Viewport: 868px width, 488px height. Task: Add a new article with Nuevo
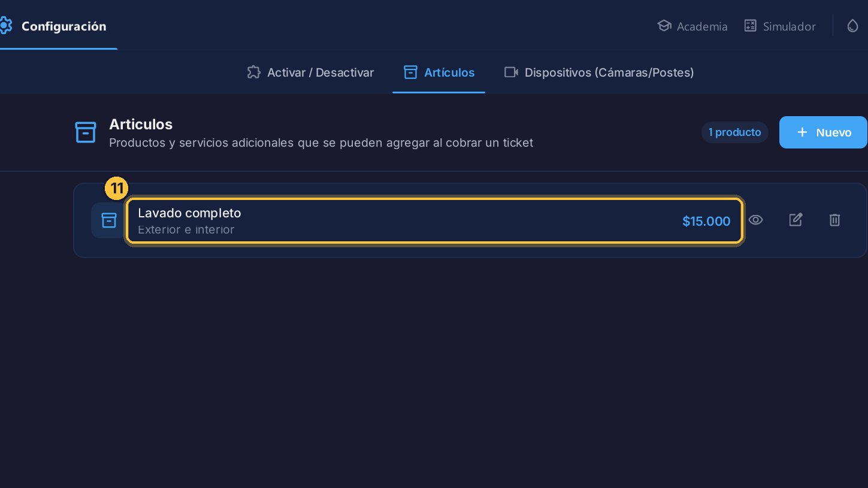pos(824,132)
